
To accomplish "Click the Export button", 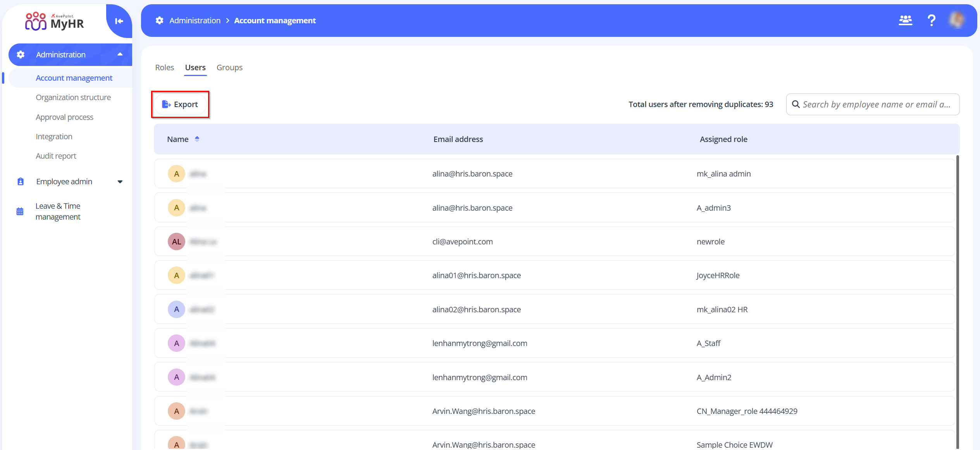I will pyautogui.click(x=180, y=104).
